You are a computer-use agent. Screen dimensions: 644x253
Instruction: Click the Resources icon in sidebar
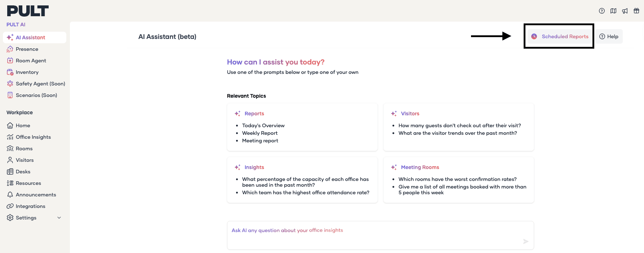[10, 183]
